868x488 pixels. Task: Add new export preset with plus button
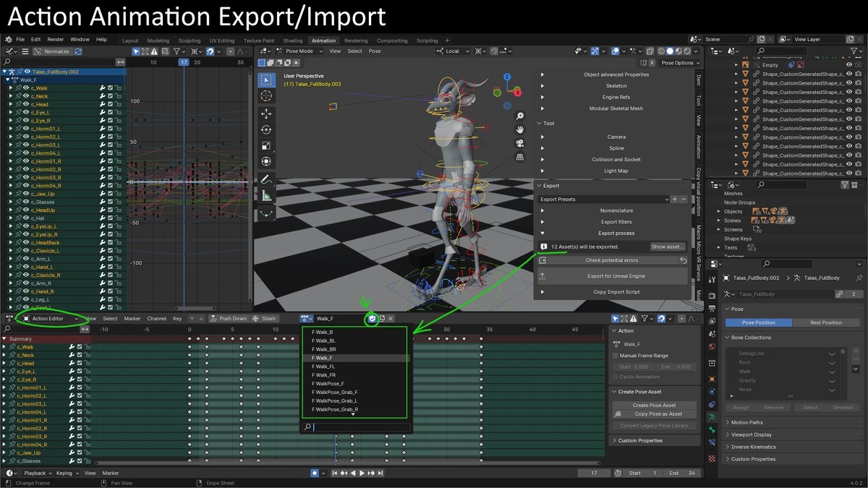pyautogui.click(x=674, y=199)
